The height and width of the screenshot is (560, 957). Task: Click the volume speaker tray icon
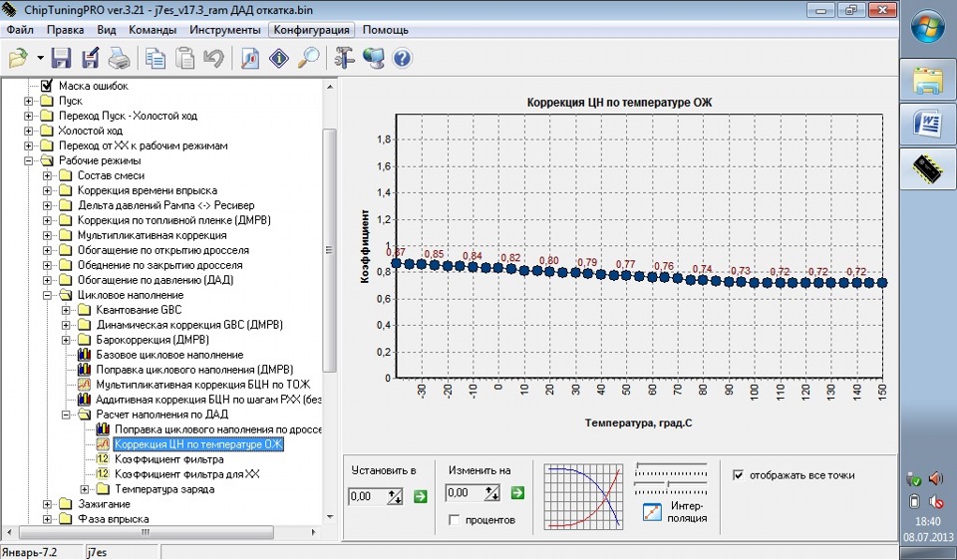coord(936,479)
